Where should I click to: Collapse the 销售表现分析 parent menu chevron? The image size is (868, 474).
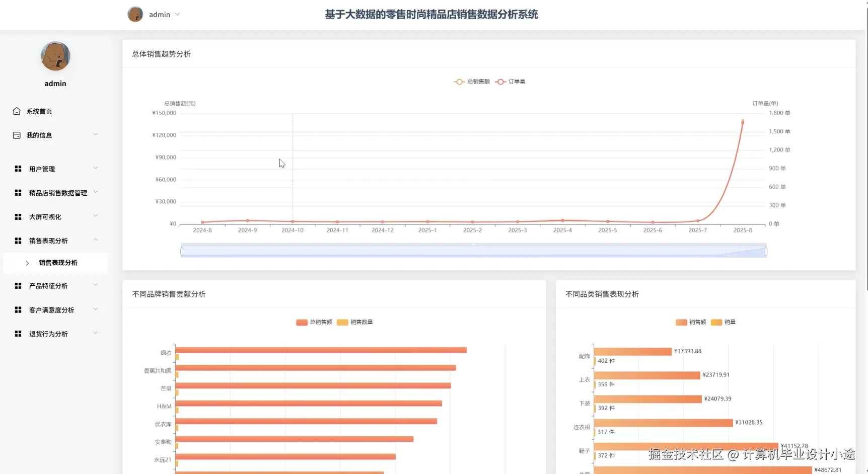[96, 240]
